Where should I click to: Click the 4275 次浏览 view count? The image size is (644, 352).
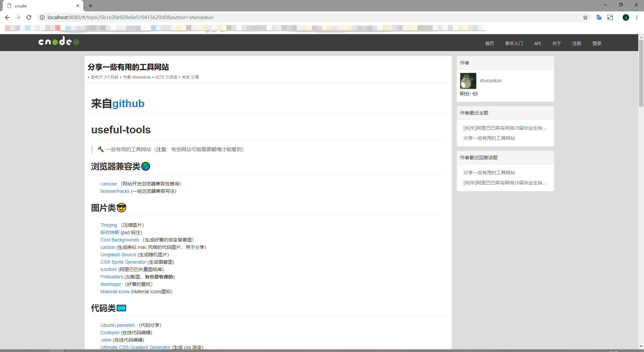166,77
